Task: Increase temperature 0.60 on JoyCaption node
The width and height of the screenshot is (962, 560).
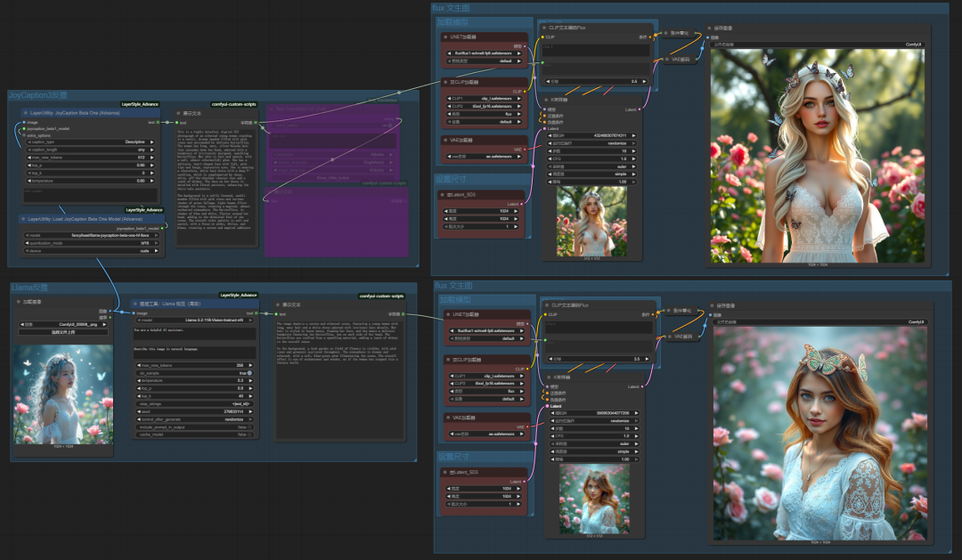Action: 152,181
